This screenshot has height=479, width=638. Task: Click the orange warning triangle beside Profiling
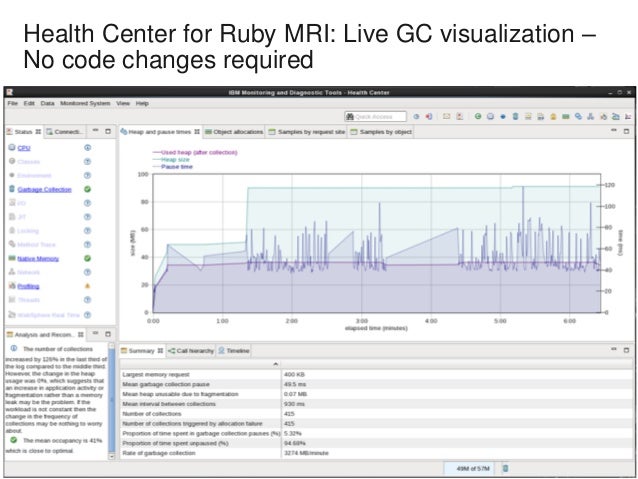pos(87,286)
